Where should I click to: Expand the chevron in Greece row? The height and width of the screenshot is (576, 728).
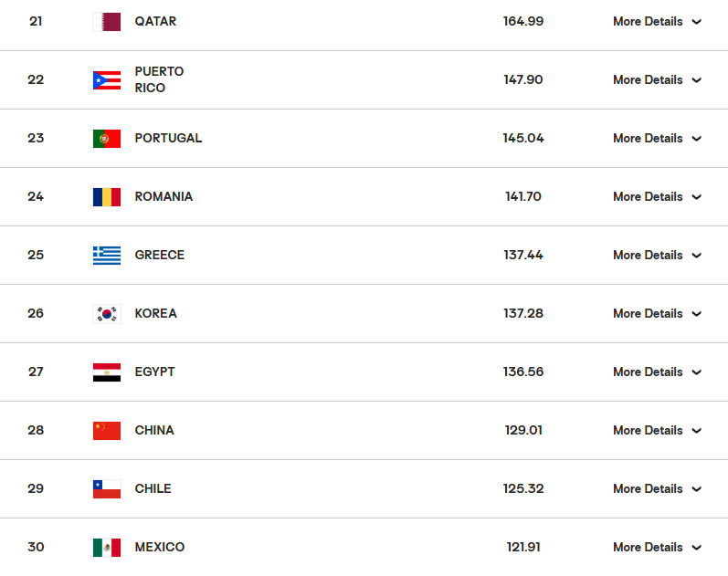coord(697,256)
